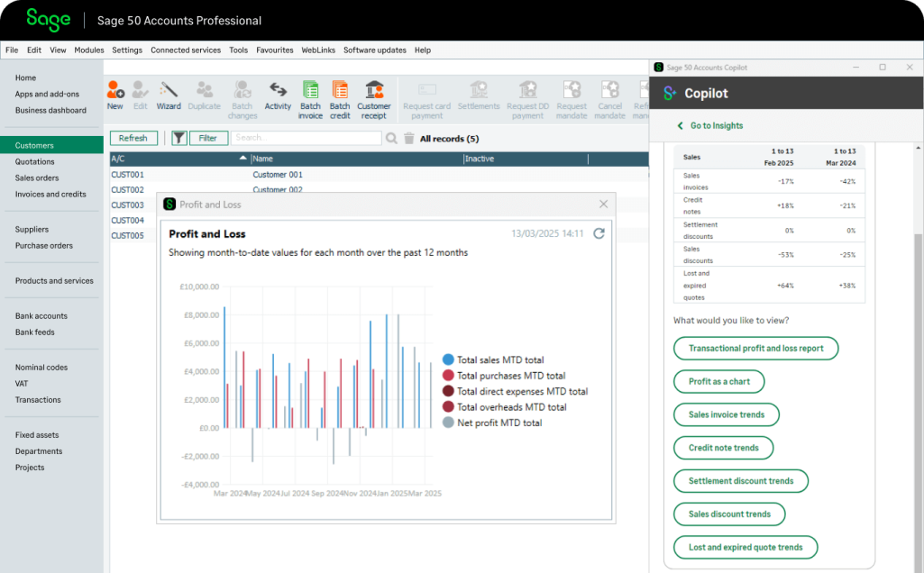Open the customer Wizard tool
Screen dimensions: 924x573
169,95
